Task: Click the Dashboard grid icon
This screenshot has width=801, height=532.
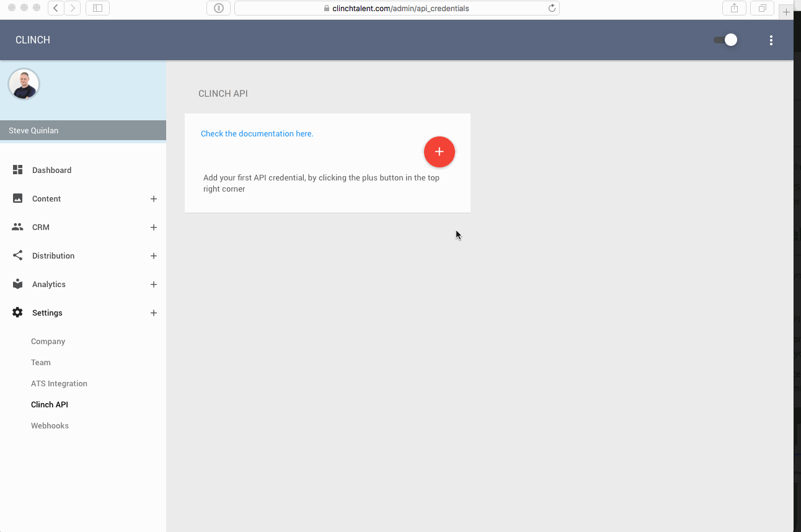Action: click(x=17, y=170)
